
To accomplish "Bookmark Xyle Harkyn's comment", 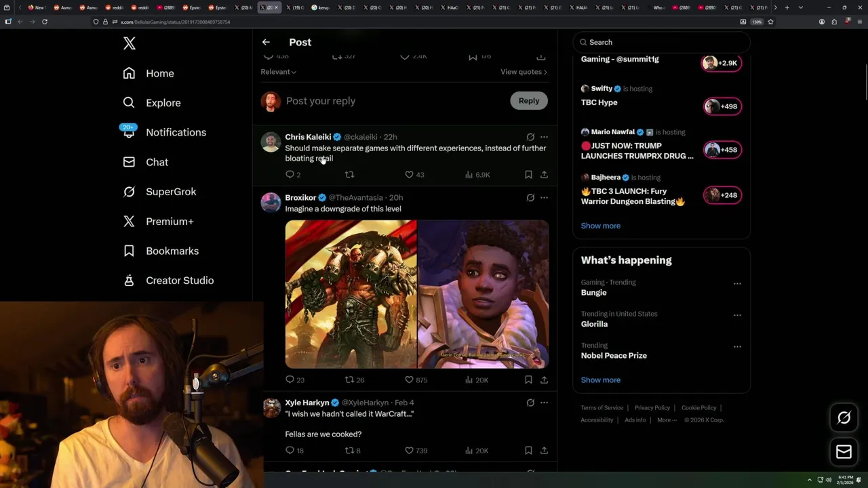I will pos(528,451).
